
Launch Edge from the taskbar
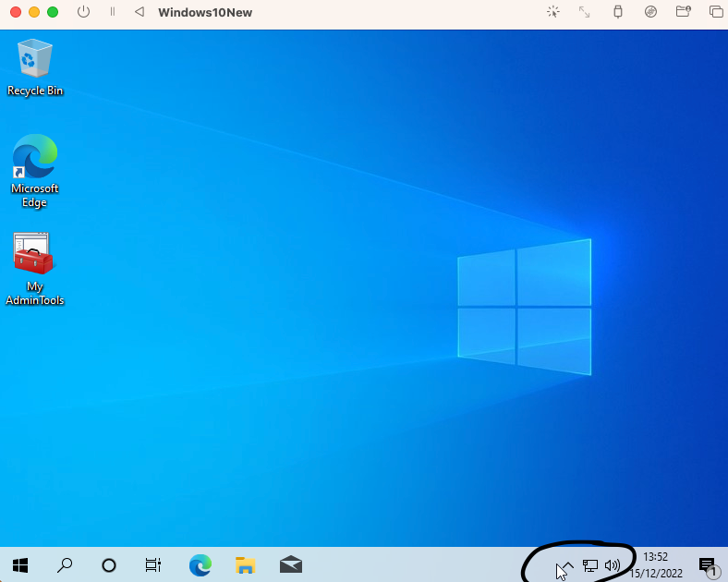point(200,565)
